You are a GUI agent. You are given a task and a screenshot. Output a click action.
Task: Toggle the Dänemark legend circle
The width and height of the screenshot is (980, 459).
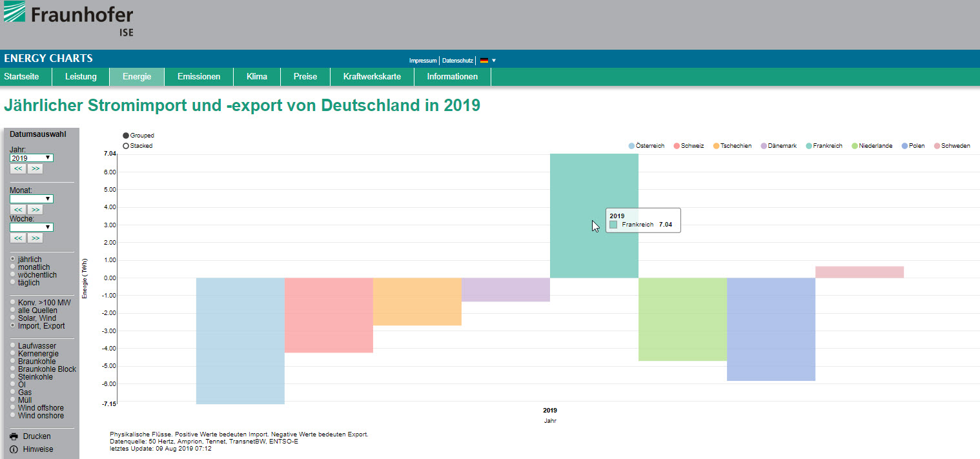pyautogui.click(x=764, y=146)
